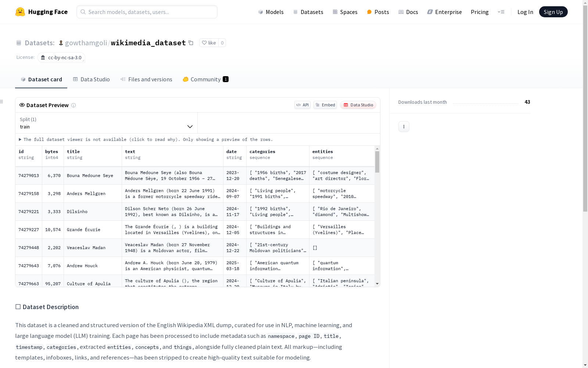Open Data Studio from the preview header

[358, 105]
